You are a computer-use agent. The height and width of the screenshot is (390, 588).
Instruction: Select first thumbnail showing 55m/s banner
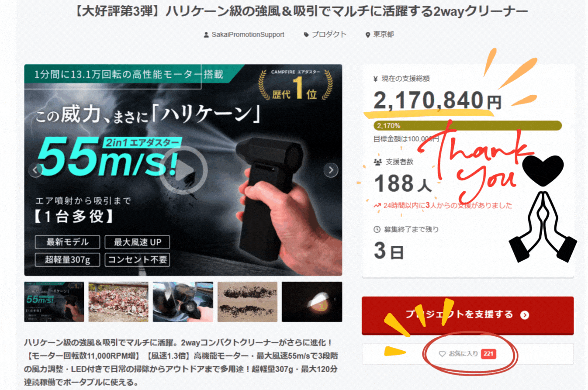pos(54,302)
